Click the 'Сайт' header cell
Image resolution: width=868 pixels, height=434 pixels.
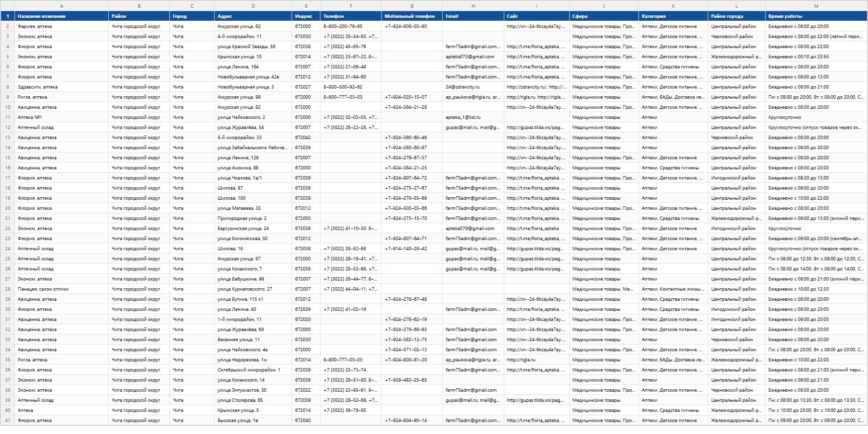[x=536, y=16]
